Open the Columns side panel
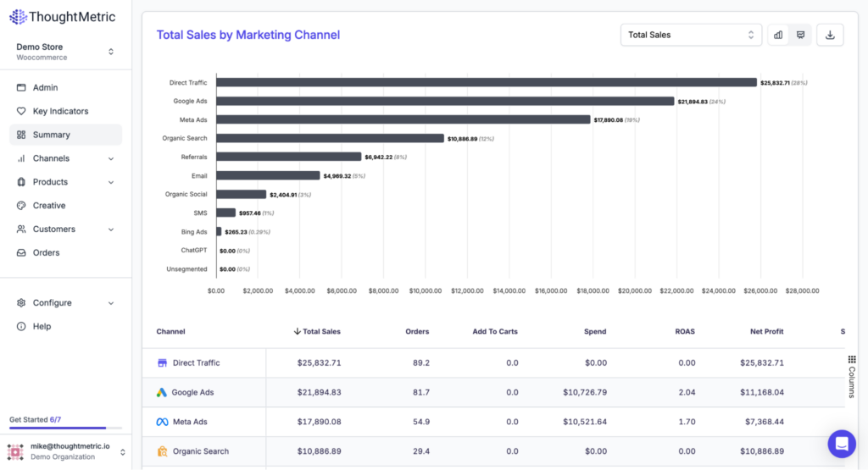The image size is (868, 470). (x=851, y=375)
